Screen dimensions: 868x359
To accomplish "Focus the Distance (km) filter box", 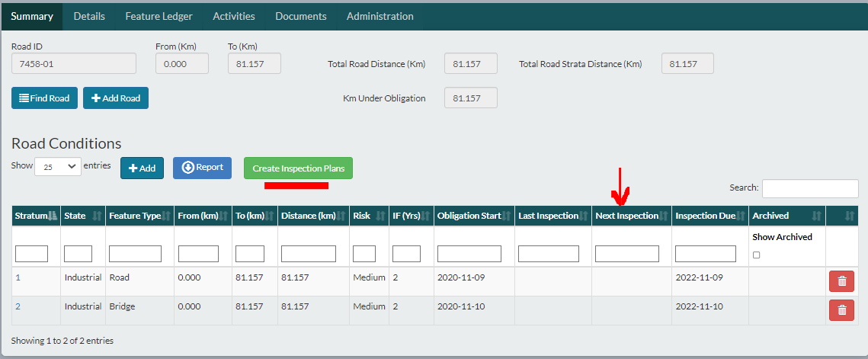I will [x=309, y=254].
